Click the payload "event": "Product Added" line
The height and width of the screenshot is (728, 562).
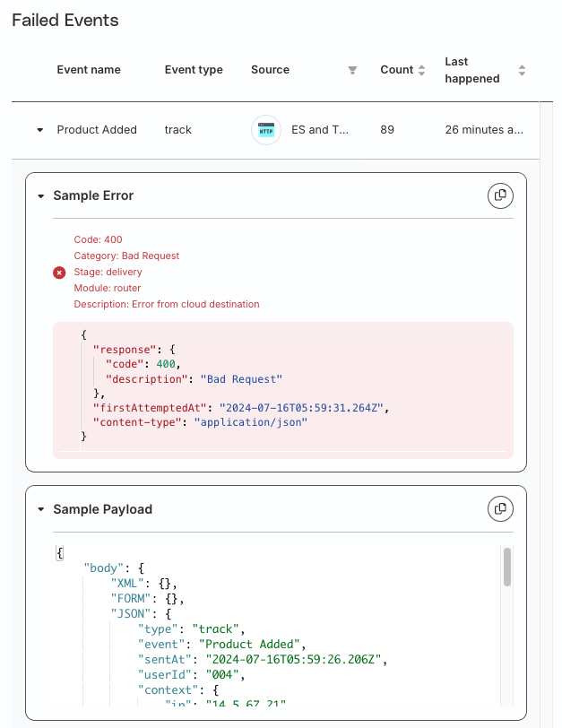point(221,644)
